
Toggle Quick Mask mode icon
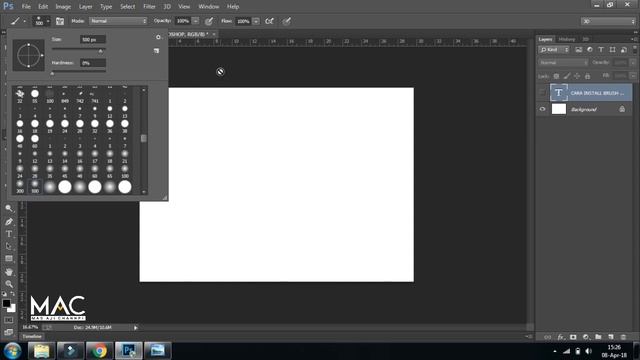pos(9,320)
